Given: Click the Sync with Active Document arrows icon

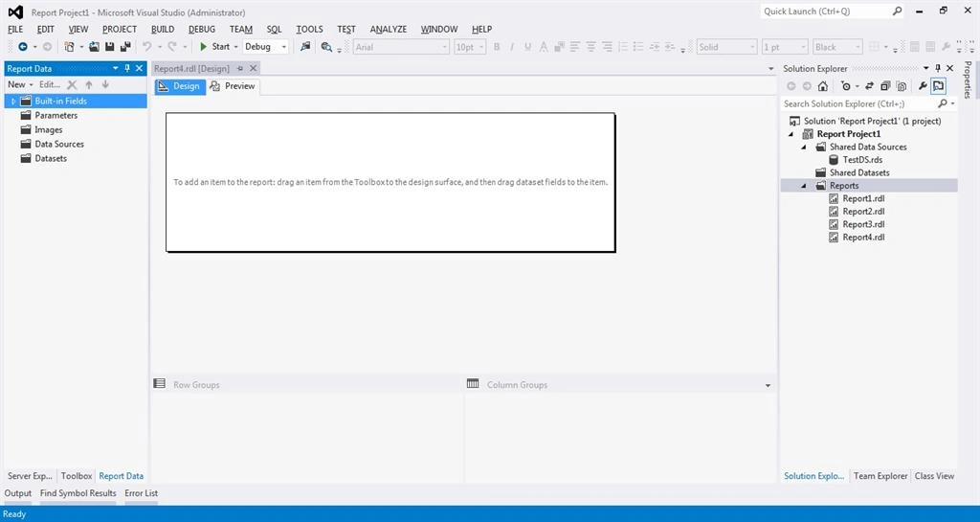Looking at the screenshot, I should pos(869,86).
